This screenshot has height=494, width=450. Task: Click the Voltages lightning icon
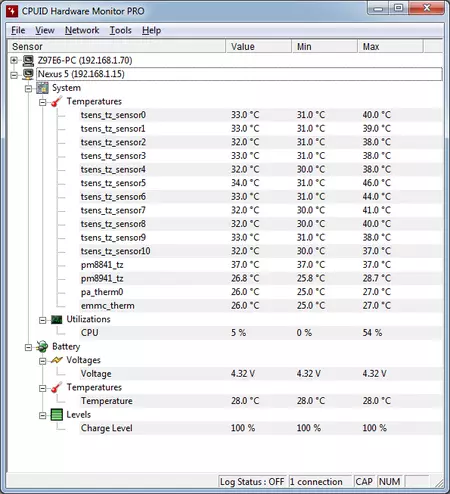point(56,360)
